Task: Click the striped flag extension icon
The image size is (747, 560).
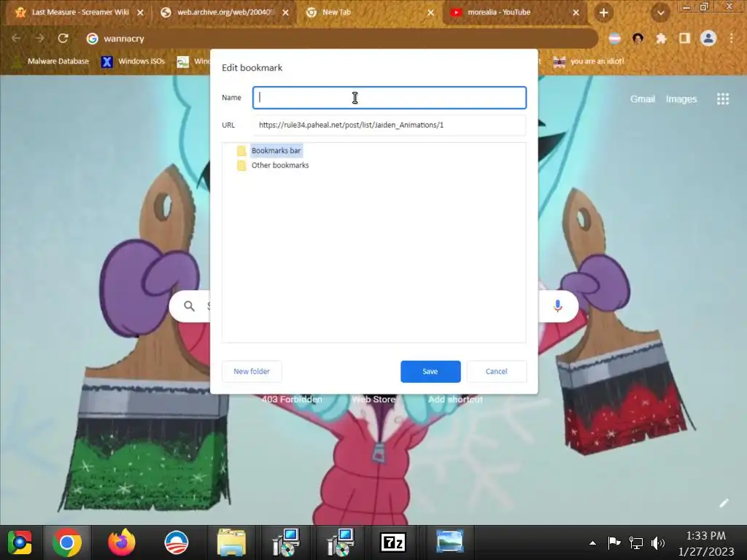Action: [x=614, y=39]
